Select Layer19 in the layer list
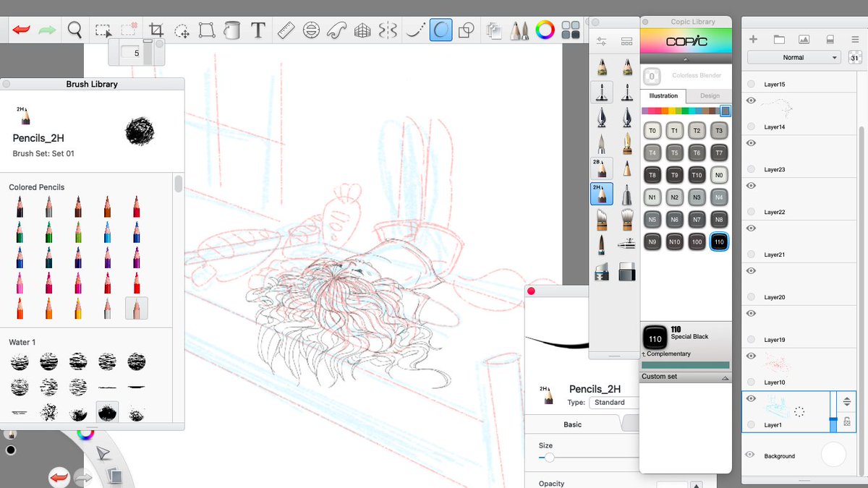Viewport: 868px width, 488px height. (800, 327)
